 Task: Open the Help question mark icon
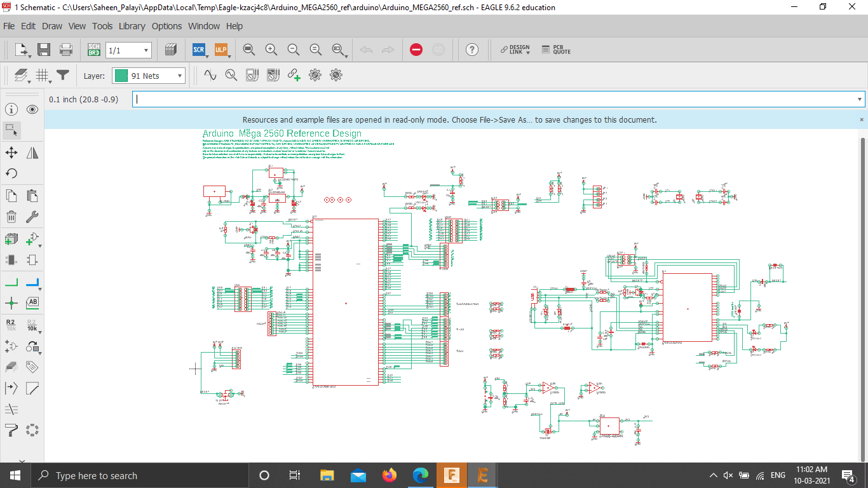coord(471,50)
